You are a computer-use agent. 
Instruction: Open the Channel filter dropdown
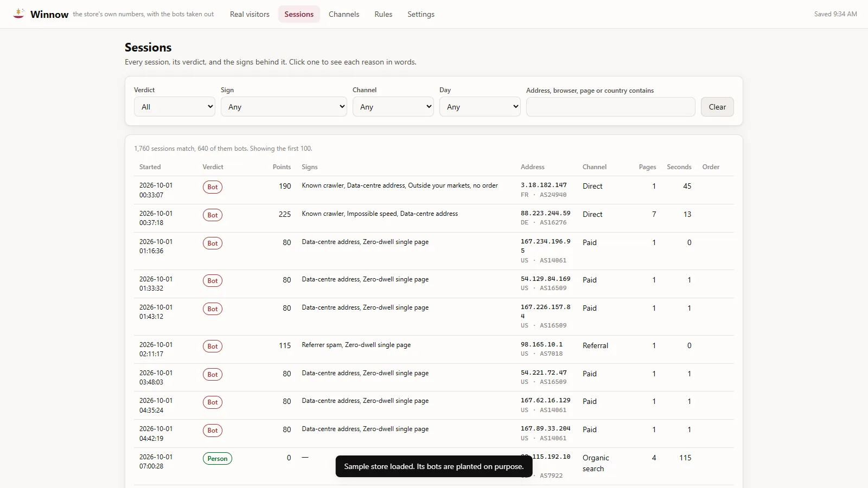393,107
